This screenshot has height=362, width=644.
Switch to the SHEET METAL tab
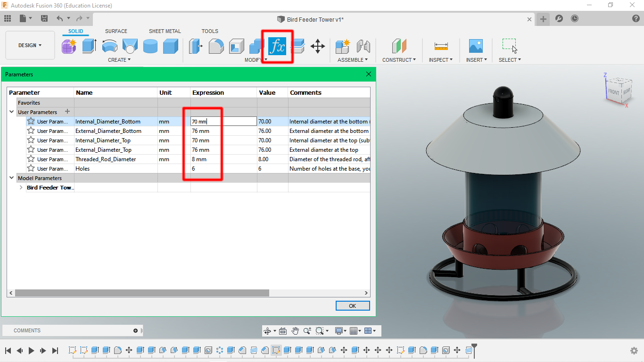click(x=165, y=31)
